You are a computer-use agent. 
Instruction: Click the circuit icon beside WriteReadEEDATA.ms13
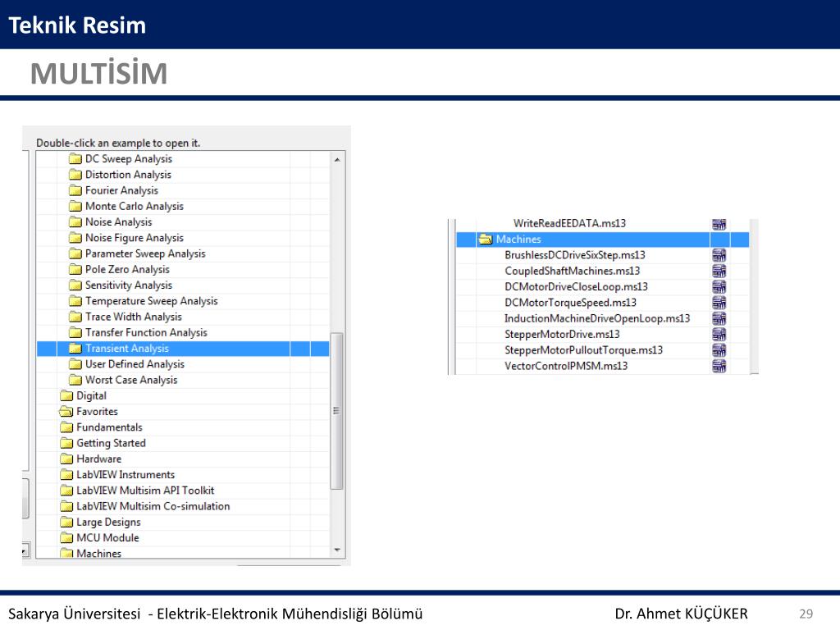pos(719,224)
